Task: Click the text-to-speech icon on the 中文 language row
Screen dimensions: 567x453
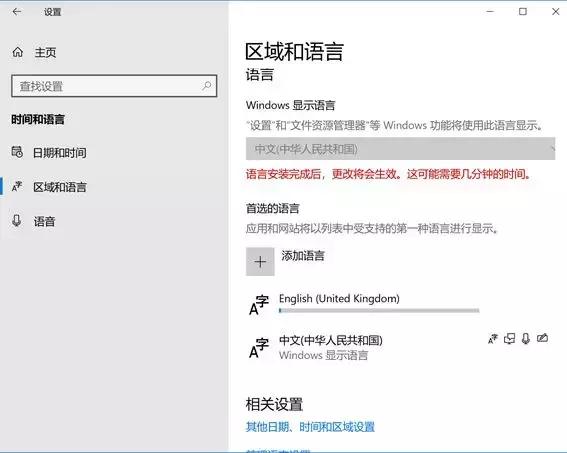Action: (509, 339)
